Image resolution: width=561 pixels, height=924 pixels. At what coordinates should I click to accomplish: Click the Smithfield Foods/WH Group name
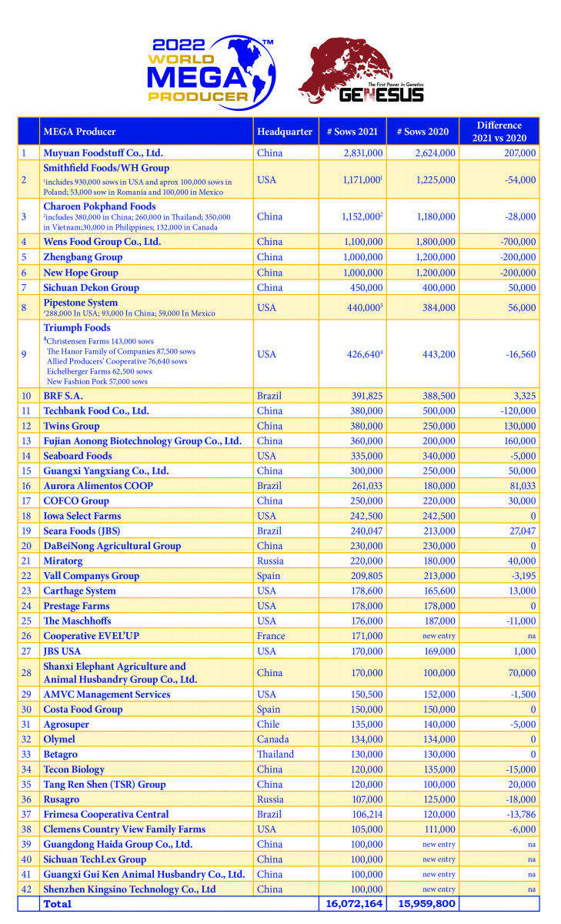106,168
